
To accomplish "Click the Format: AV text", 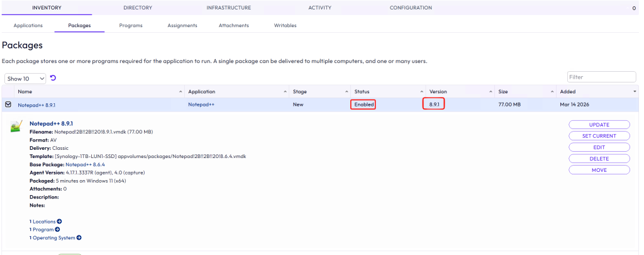I will pyautogui.click(x=43, y=140).
